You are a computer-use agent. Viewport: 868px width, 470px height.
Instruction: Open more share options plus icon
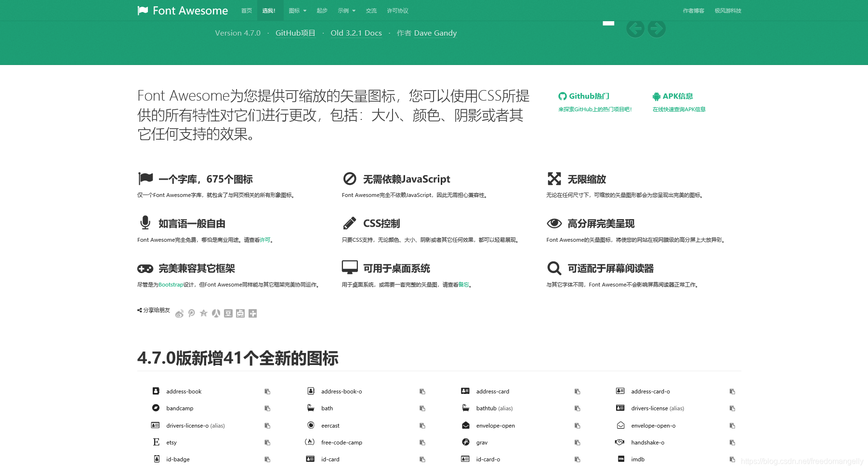[252, 313]
